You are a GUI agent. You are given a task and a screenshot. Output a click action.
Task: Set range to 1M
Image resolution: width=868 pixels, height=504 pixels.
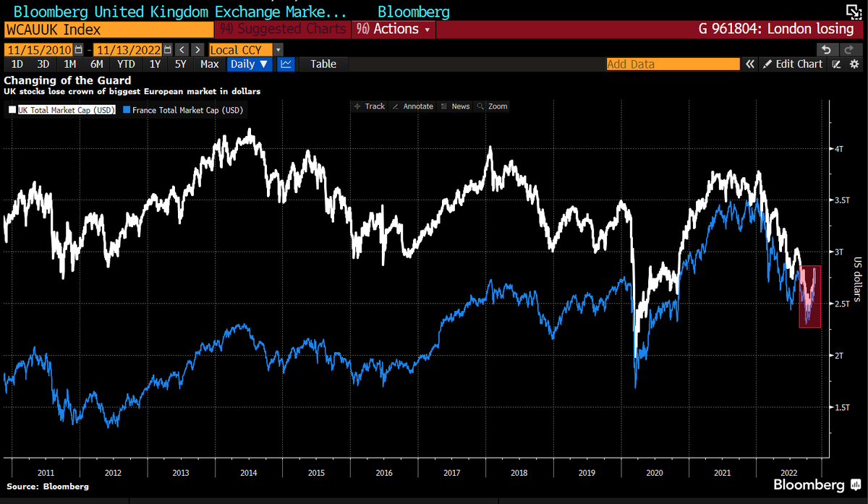(x=70, y=64)
